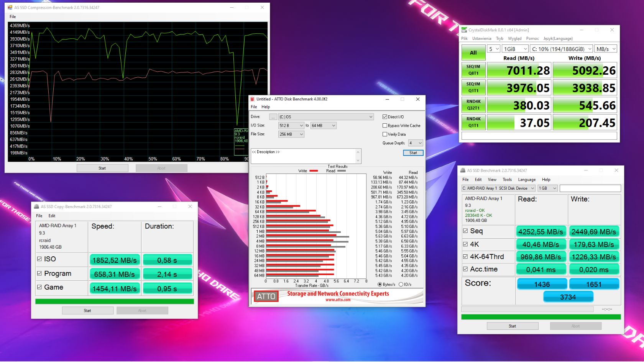Start the AS SSD Copy-Benchmark run
This screenshot has height=362, width=644.
click(x=87, y=310)
